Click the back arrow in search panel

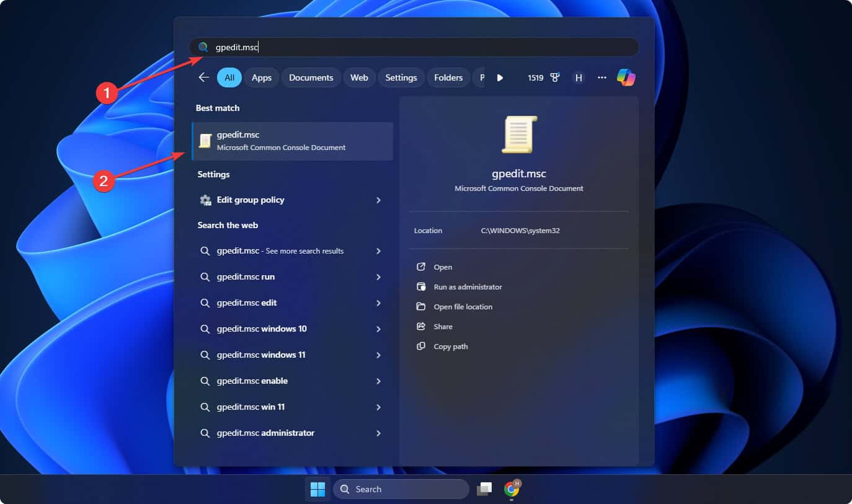click(203, 77)
